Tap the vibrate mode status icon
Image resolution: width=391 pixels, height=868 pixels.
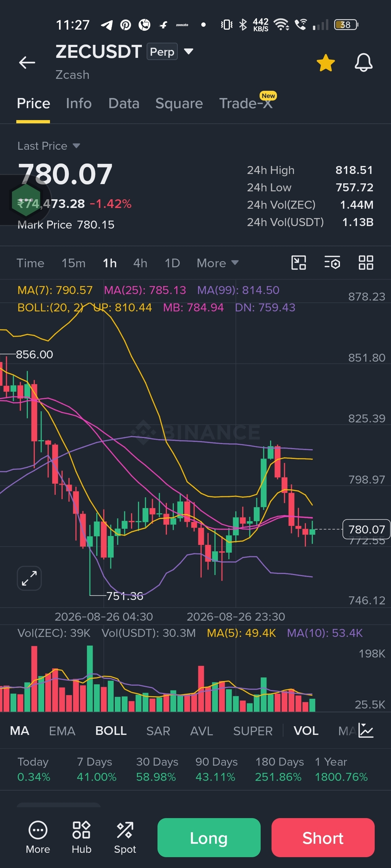[227, 25]
